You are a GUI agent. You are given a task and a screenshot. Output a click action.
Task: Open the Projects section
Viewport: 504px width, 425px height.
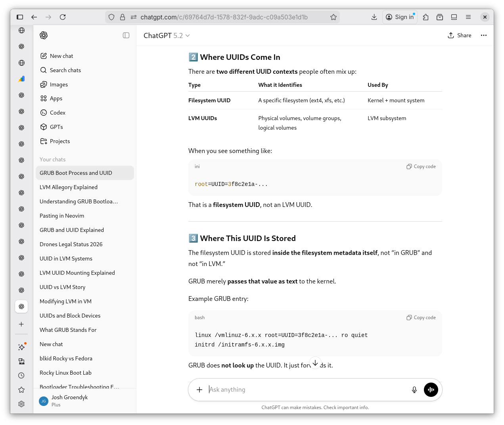click(x=60, y=141)
